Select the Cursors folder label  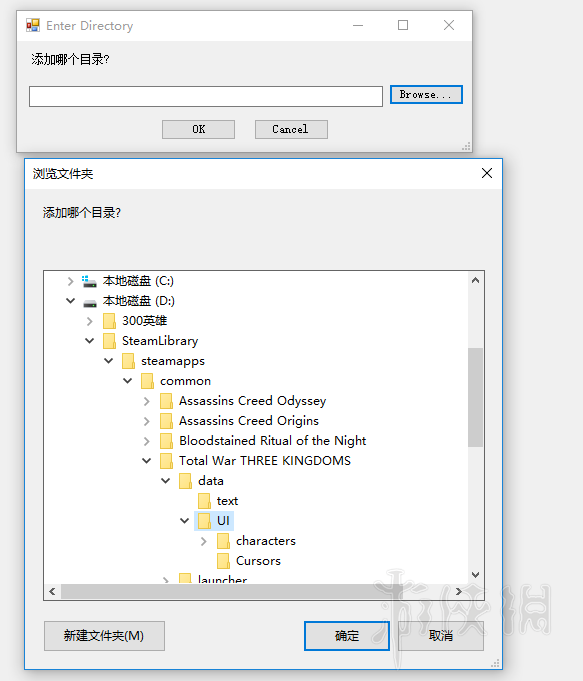coord(258,561)
